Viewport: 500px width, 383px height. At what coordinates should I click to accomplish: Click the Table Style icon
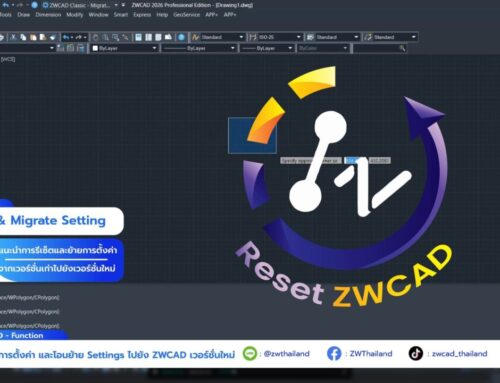[310, 37]
